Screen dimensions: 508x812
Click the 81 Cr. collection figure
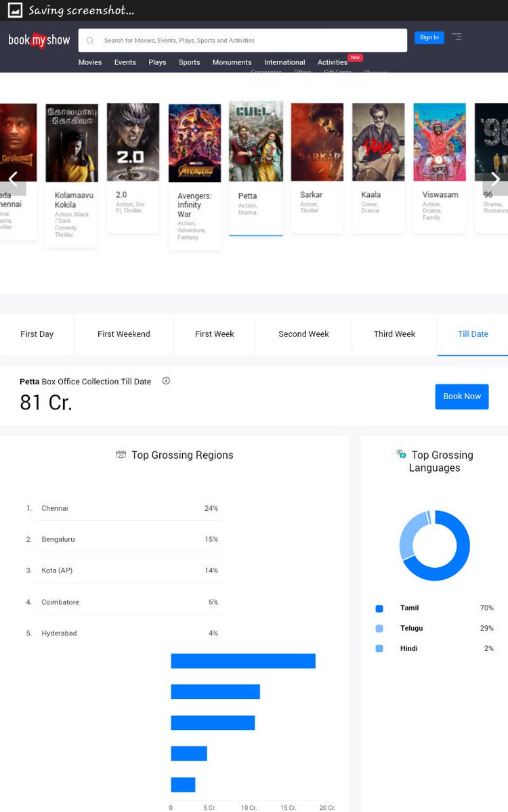click(46, 403)
